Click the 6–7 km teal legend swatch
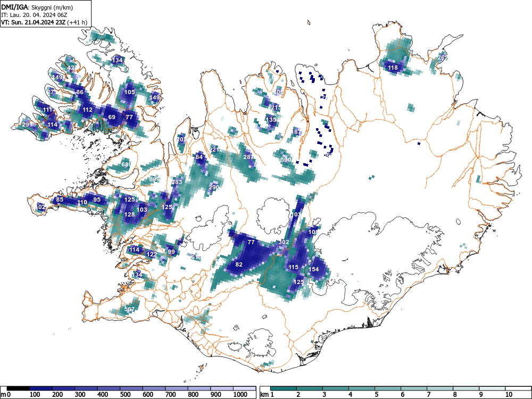The height and width of the screenshot is (399, 532). pos(414,388)
